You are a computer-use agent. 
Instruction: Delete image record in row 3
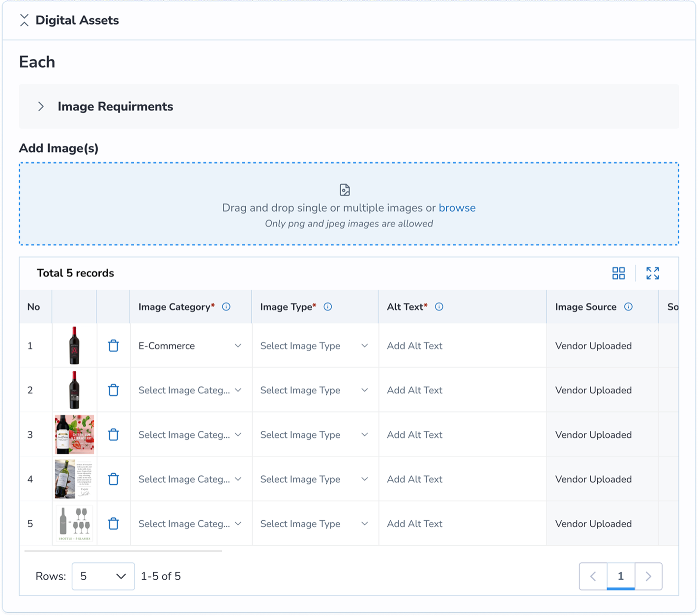coord(114,435)
